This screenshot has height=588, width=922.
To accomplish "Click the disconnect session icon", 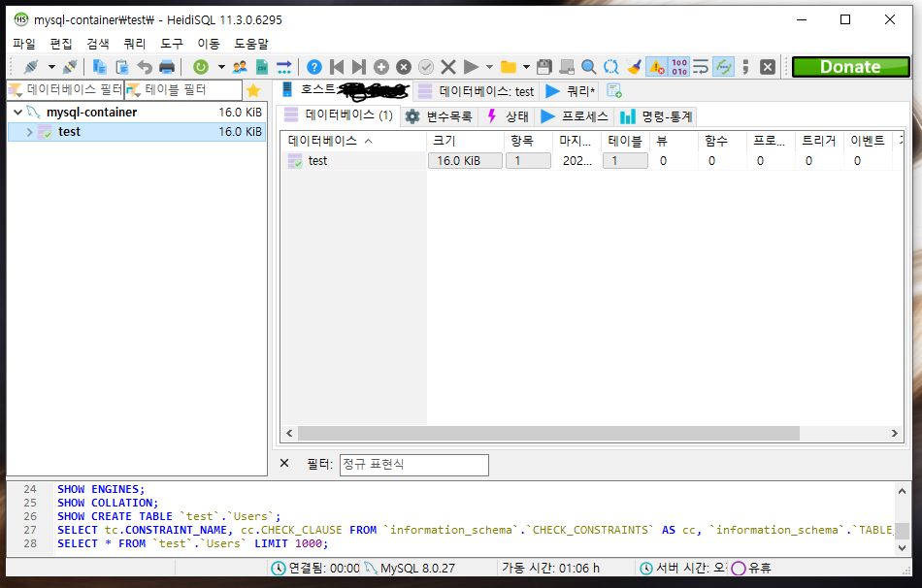I will 69,67.
